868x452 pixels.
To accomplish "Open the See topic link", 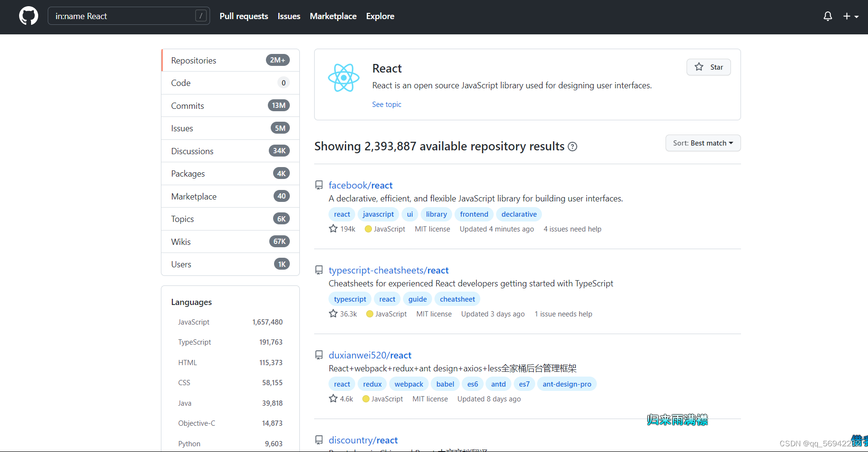I will coord(387,105).
